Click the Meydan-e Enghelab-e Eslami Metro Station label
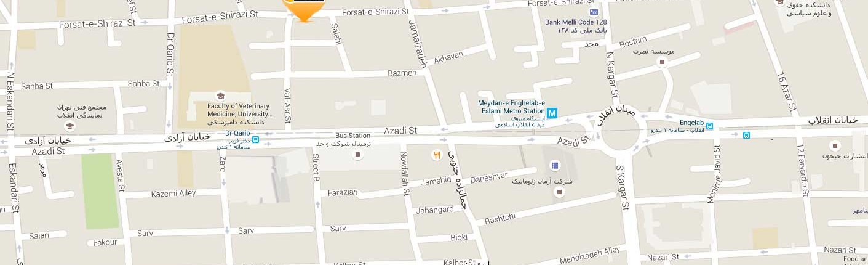The image size is (868, 265). [512, 107]
